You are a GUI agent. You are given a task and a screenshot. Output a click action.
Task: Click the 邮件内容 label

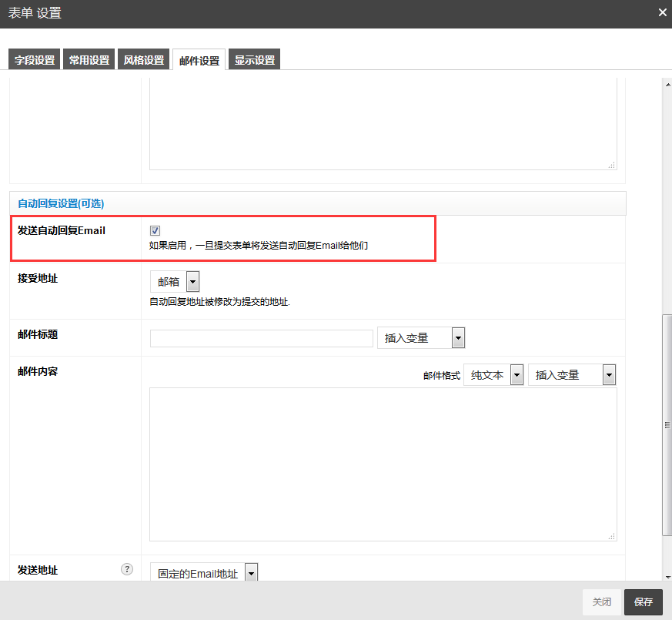(x=38, y=371)
